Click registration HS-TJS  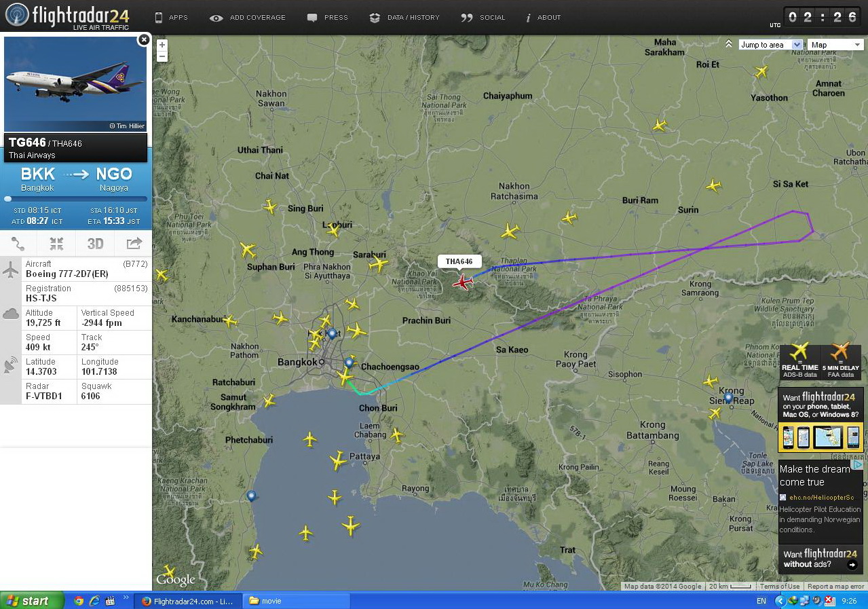coord(41,298)
